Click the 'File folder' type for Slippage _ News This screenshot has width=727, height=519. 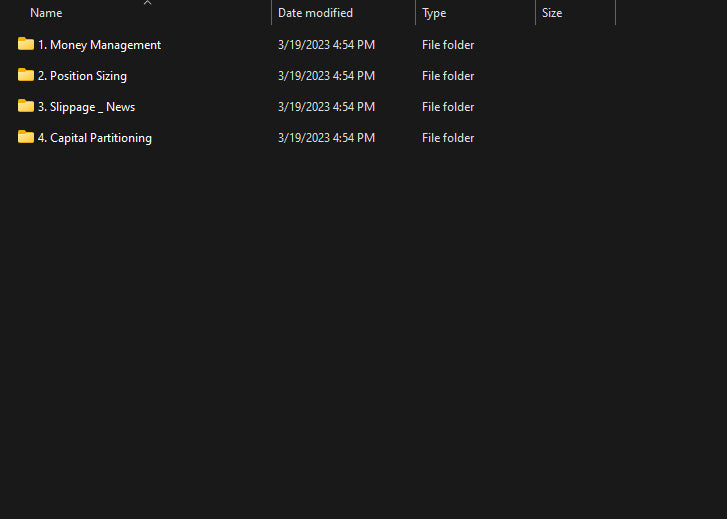click(448, 107)
